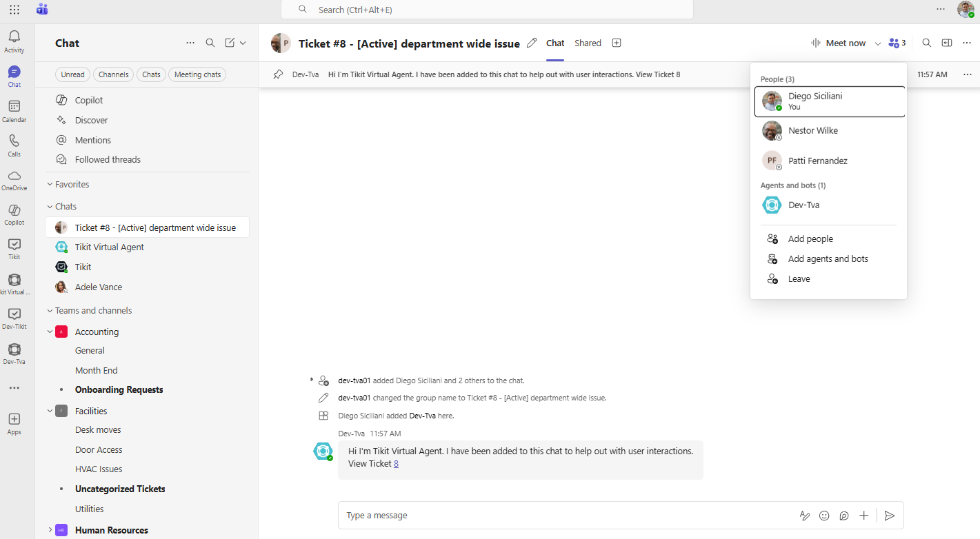Collapse the Favorites section
This screenshot has width=980, height=539.
pyautogui.click(x=50, y=185)
